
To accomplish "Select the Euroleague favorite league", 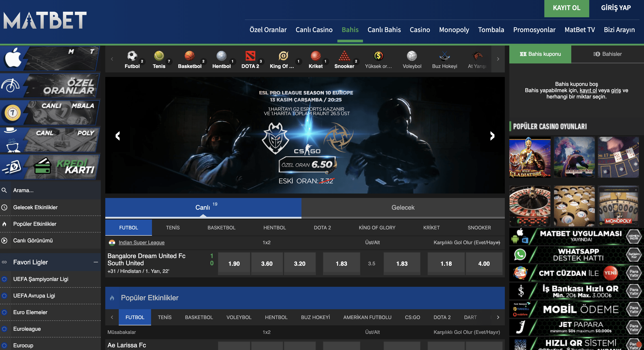I will point(27,329).
